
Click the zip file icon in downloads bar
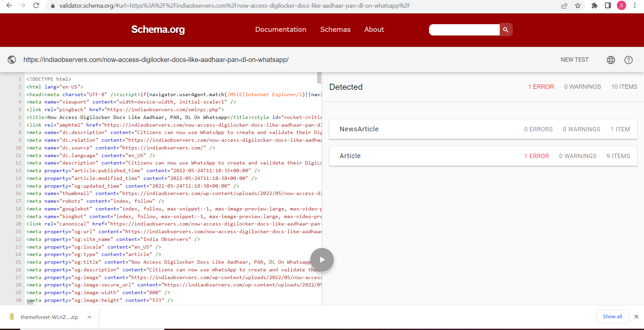(12, 317)
